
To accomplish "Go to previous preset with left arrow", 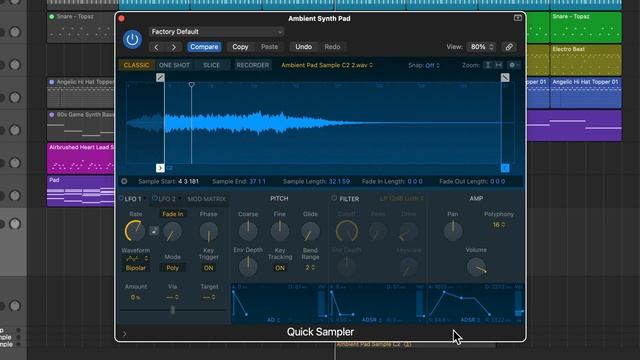I will [x=156, y=47].
